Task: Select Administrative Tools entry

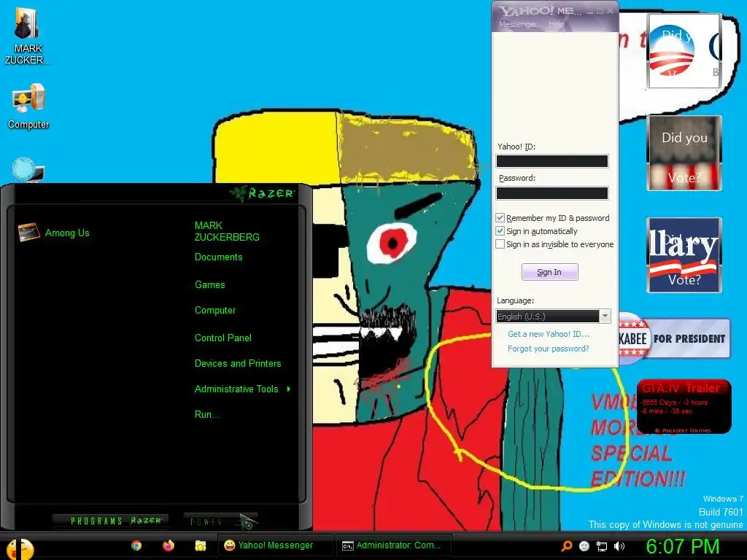Action: click(x=236, y=389)
